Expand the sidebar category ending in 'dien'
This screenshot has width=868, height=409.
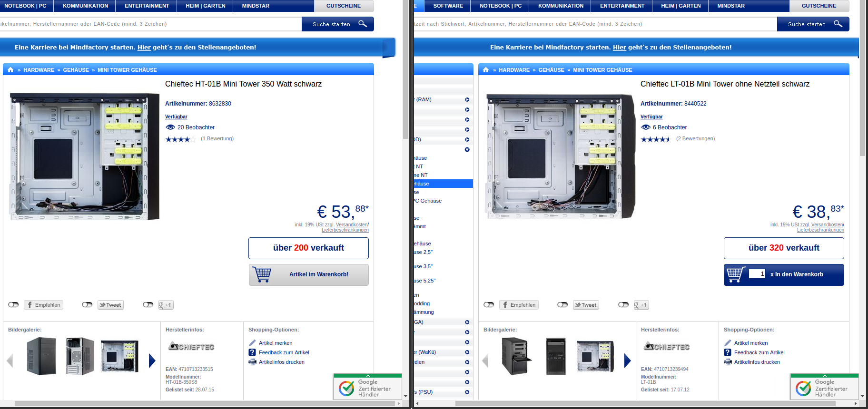[467, 362]
